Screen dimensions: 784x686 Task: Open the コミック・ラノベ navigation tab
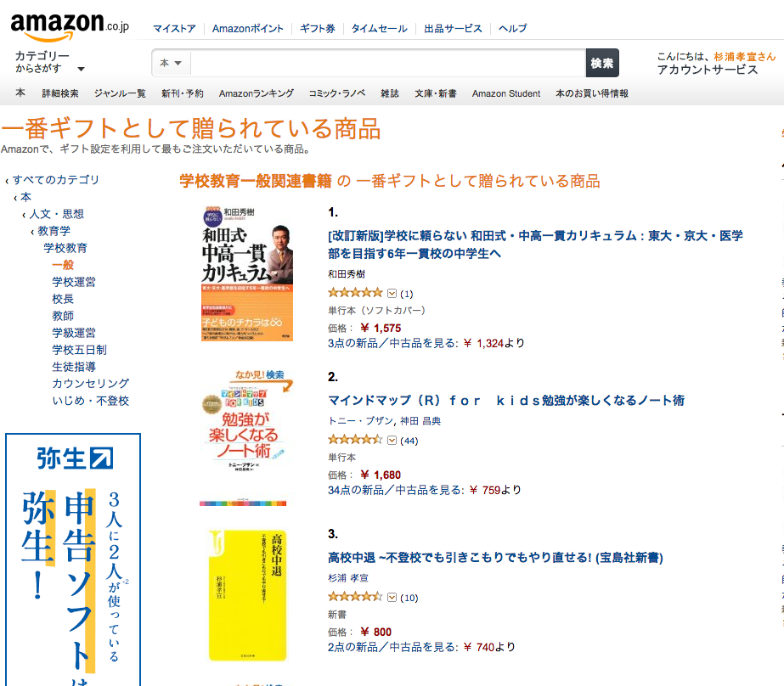tap(337, 93)
